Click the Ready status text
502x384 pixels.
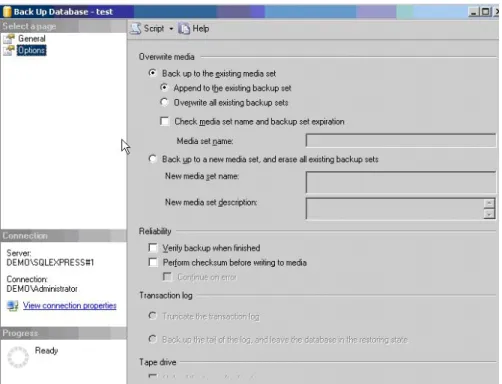pos(46,351)
